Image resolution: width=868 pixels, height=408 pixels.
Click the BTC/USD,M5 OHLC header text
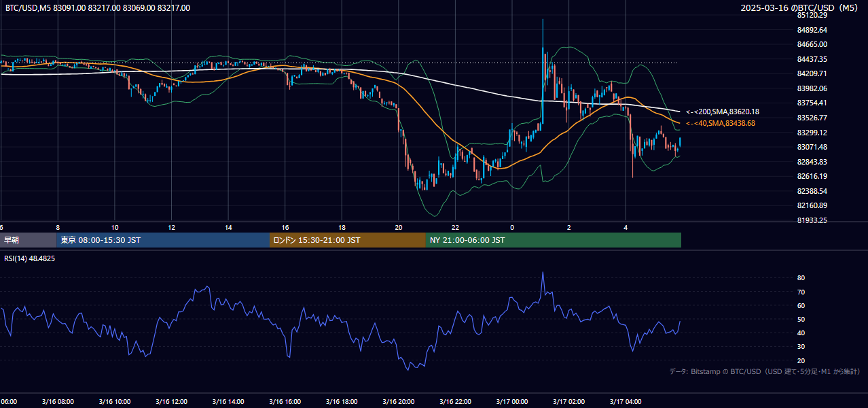(x=98, y=8)
